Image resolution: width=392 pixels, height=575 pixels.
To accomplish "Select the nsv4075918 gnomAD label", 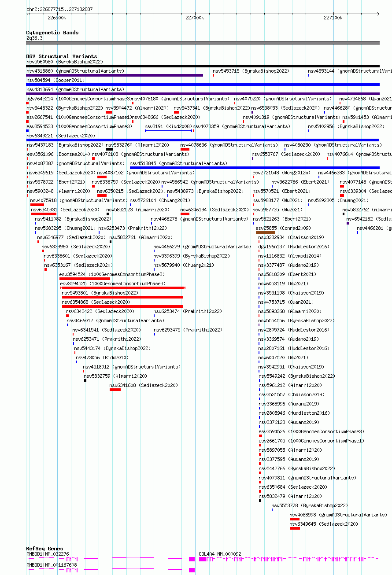I will point(79,201).
